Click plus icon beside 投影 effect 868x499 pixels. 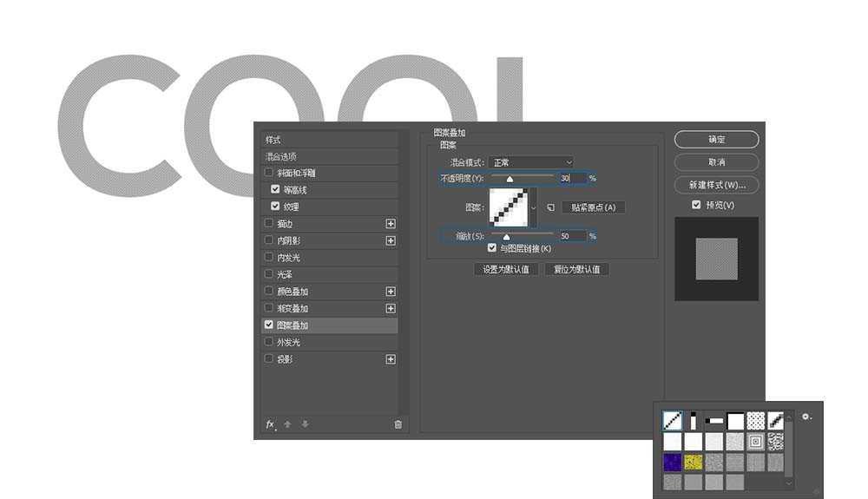[x=391, y=359]
